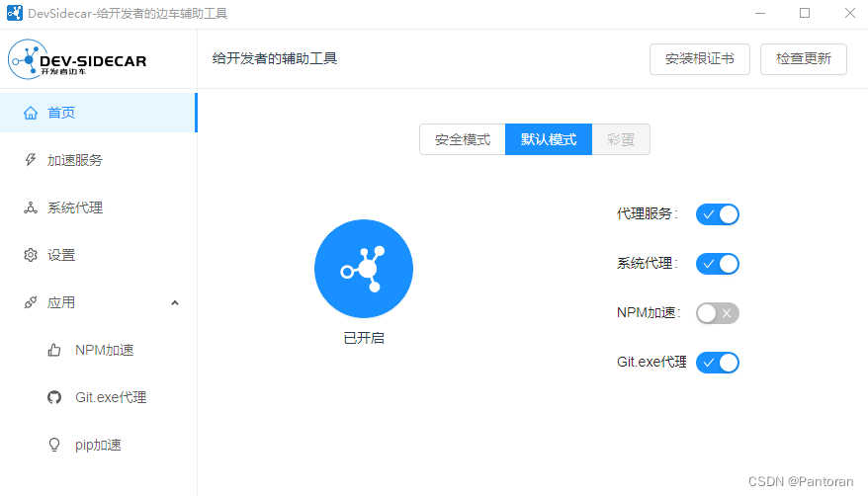Minimize the DevSidecar window
The height and width of the screenshot is (496, 868).
[x=760, y=13]
